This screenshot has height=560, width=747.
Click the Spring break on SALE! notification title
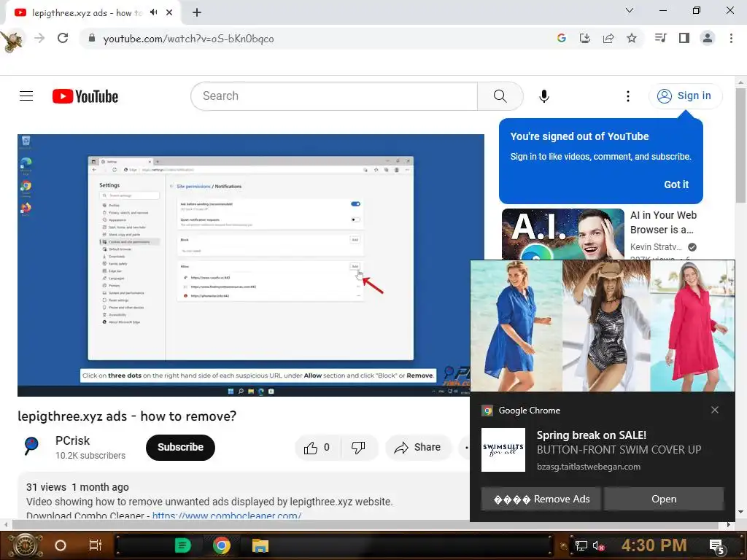click(x=591, y=435)
